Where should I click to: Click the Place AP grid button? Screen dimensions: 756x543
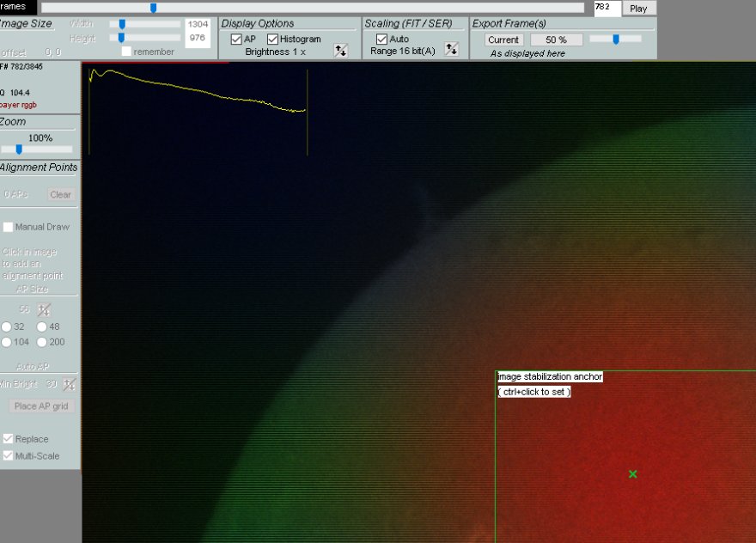(x=40, y=406)
